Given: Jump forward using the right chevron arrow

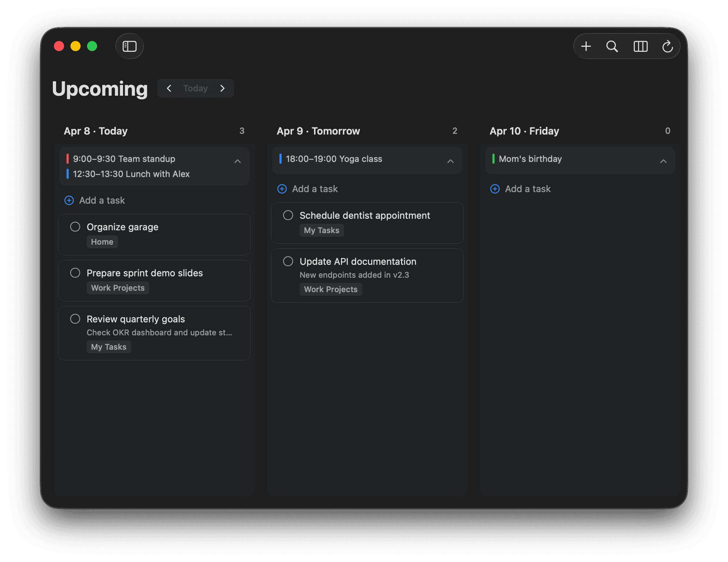Looking at the screenshot, I should 222,88.
